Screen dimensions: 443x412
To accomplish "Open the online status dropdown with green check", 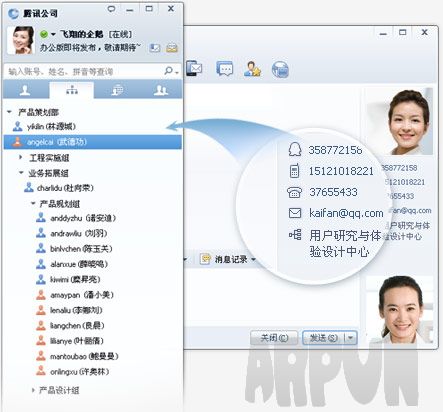I will 48,34.
